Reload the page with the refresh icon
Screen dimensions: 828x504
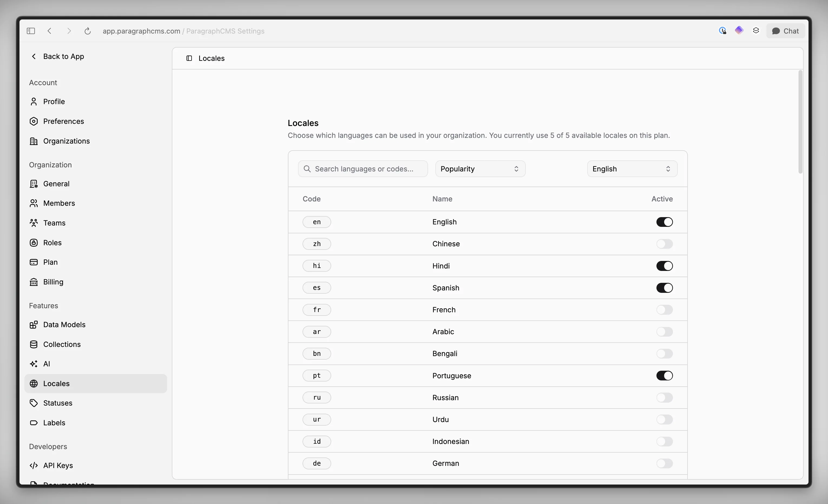[87, 31]
